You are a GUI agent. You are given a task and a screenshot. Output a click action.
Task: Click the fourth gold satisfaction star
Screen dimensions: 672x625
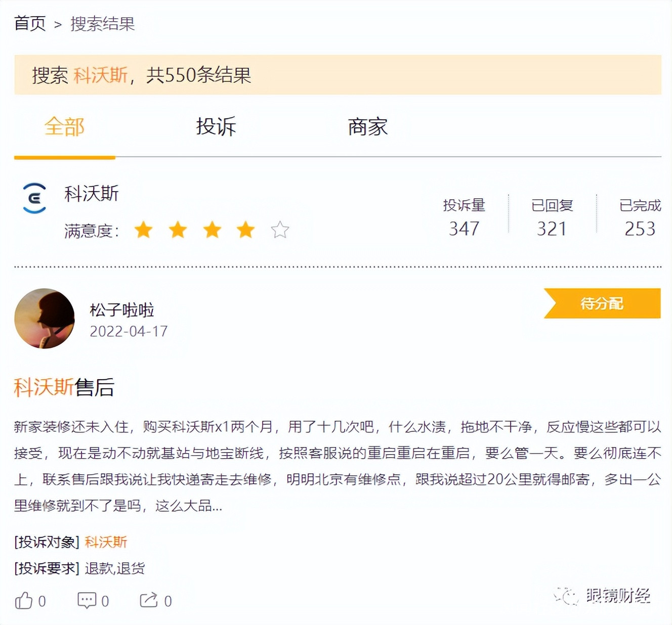point(246,230)
